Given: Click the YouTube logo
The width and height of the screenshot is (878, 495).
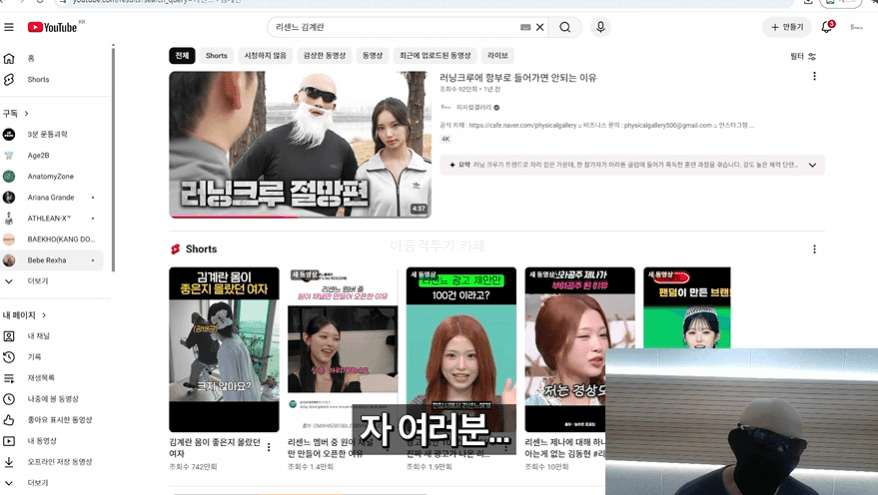Looking at the screenshot, I should 53,27.
